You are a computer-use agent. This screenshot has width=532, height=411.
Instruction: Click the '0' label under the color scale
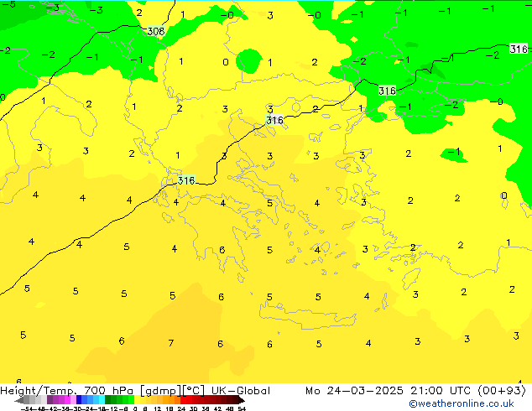click(135, 408)
